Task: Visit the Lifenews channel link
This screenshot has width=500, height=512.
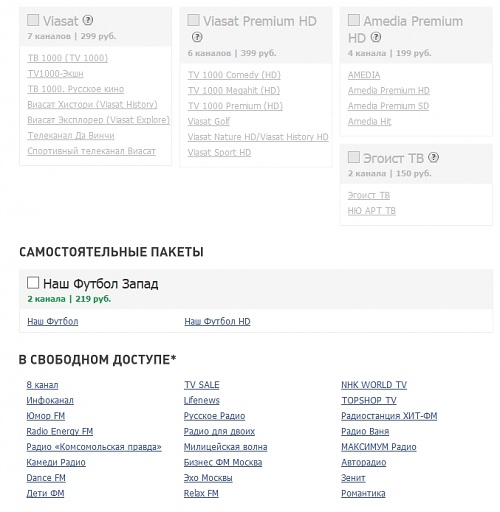Action: pos(202,400)
